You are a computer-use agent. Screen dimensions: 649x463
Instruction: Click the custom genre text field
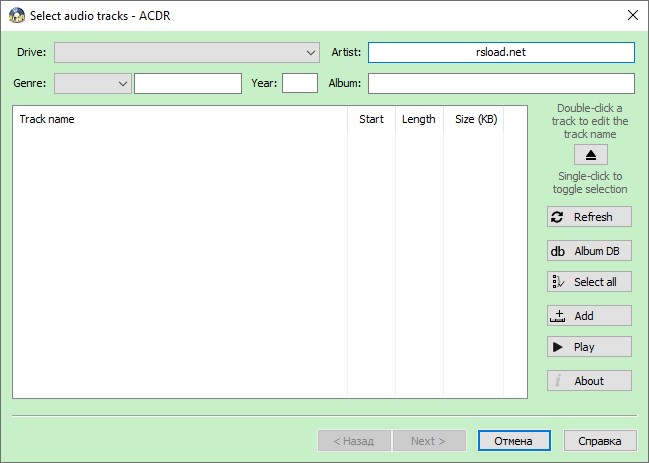(x=188, y=84)
